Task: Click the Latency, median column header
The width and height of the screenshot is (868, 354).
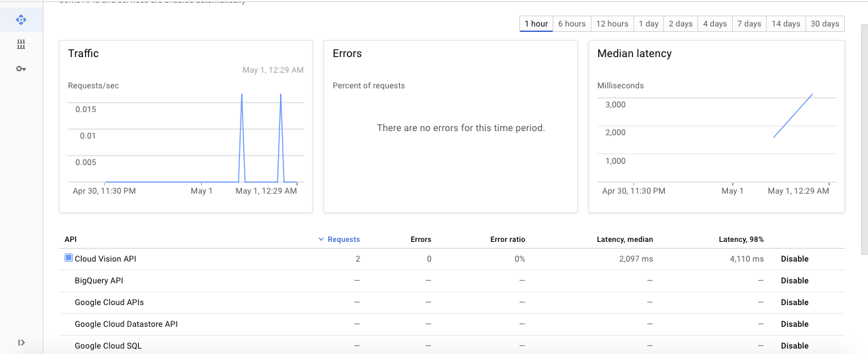Action: [x=625, y=239]
